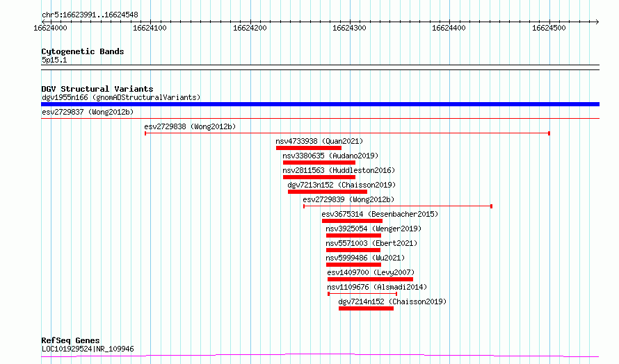Viewport: 619px width, 364px height.
Task: Click the esv2729838 (Wong2012b) label
Action: 190,126
